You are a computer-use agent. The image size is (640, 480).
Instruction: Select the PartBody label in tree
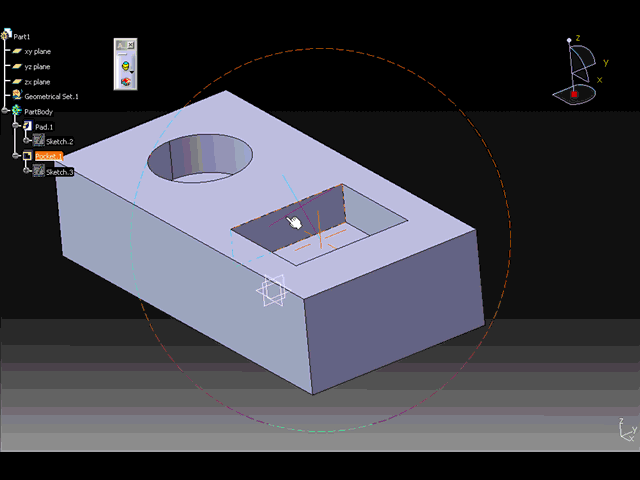(x=38, y=112)
